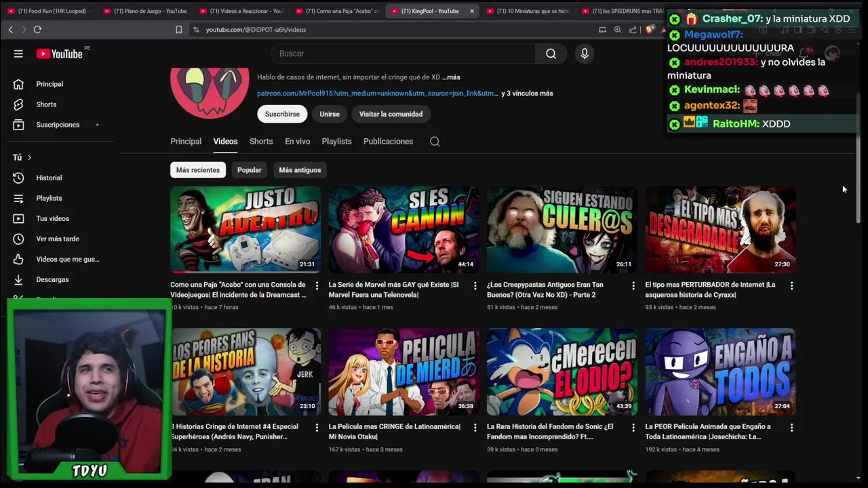
Task: Click the browser address bar URL
Action: point(256,30)
